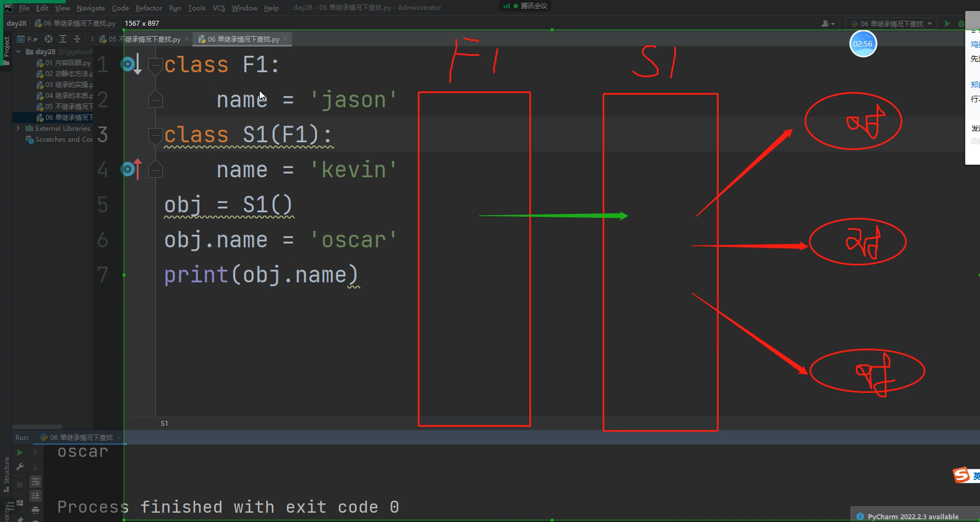Click the expand all icon in Project panel
The image size is (980, 522).
(63, 39)
